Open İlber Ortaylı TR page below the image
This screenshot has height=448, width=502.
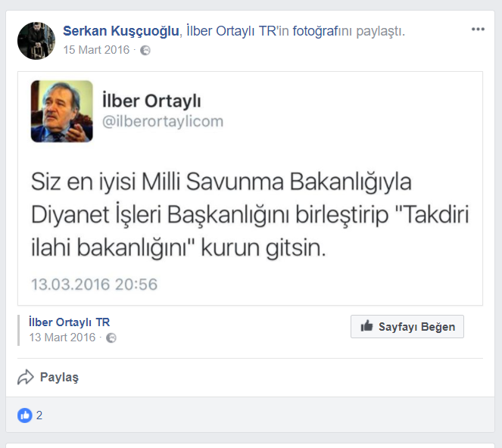pos(69,322)
